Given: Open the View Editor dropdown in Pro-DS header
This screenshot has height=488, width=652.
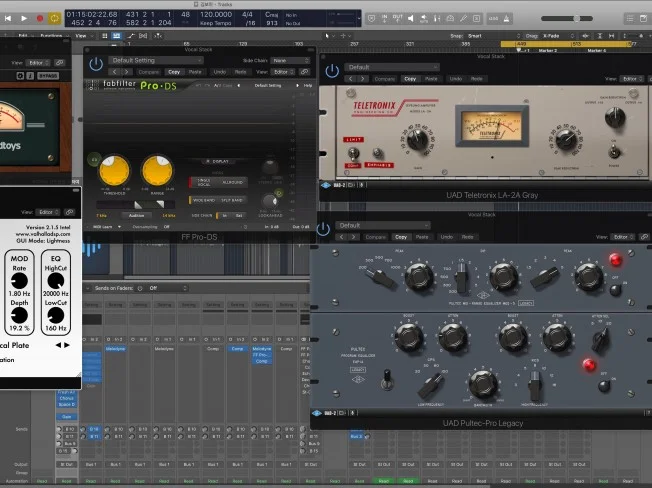Looking at the screenshot, I should pos(283,72).
